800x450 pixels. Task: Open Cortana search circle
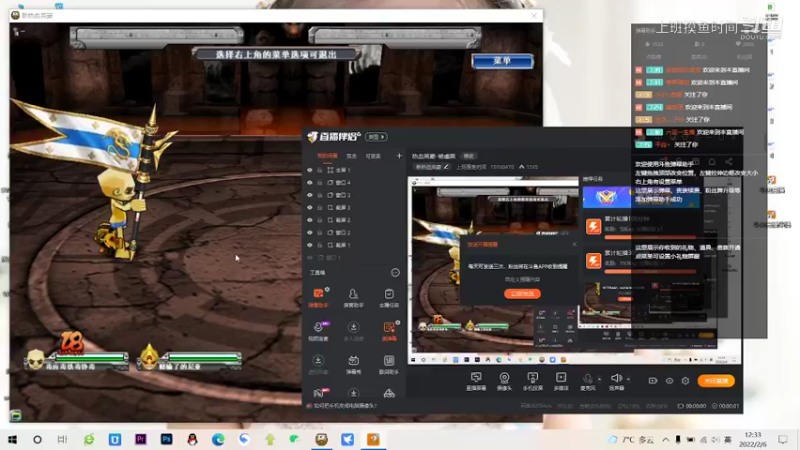pos(37,439)
